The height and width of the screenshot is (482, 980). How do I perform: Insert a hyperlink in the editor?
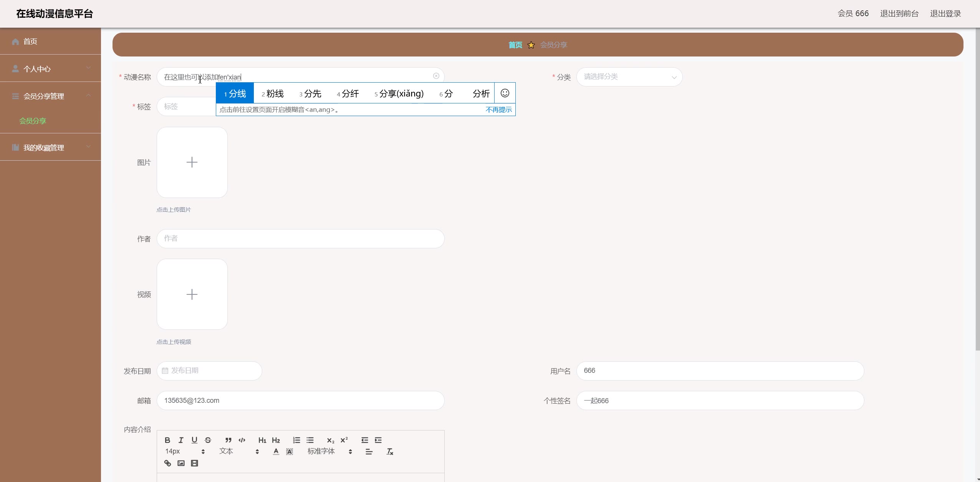(x=167, y=463)
